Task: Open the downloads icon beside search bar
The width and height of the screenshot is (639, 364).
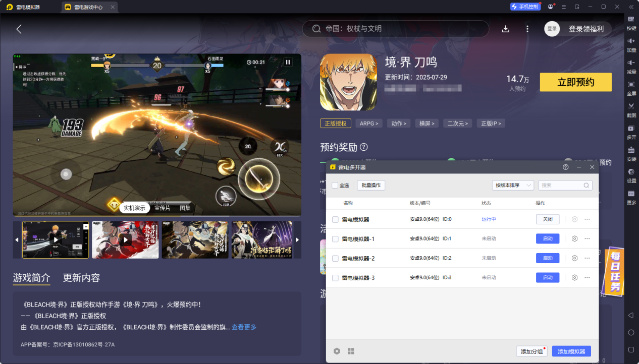Action: 506,29
